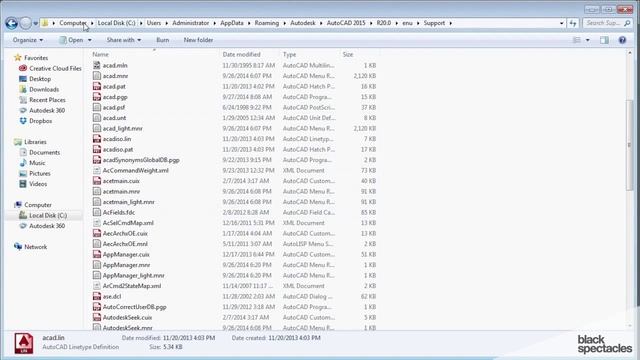Open the view options dropdown arrow
This screenshot has width=640, height=360.
[587, 40]
